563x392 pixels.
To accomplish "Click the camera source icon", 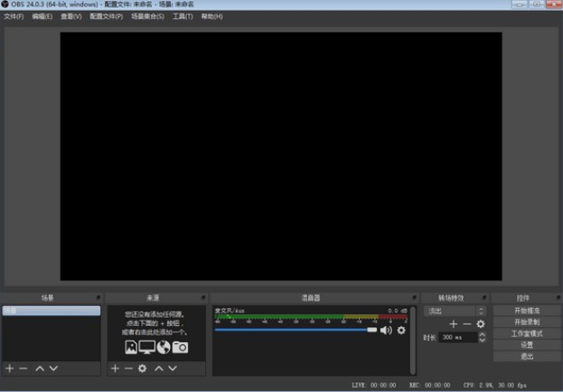I will pyautogui.click(x=180, y=347).
